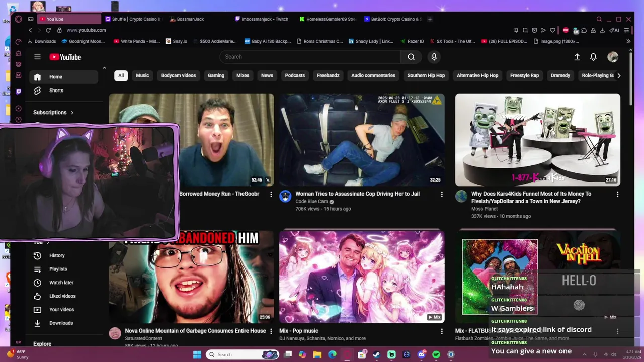Screen dimensions: 644x362
Task: Expand the Subscriptions section
Action: point(53,113)
